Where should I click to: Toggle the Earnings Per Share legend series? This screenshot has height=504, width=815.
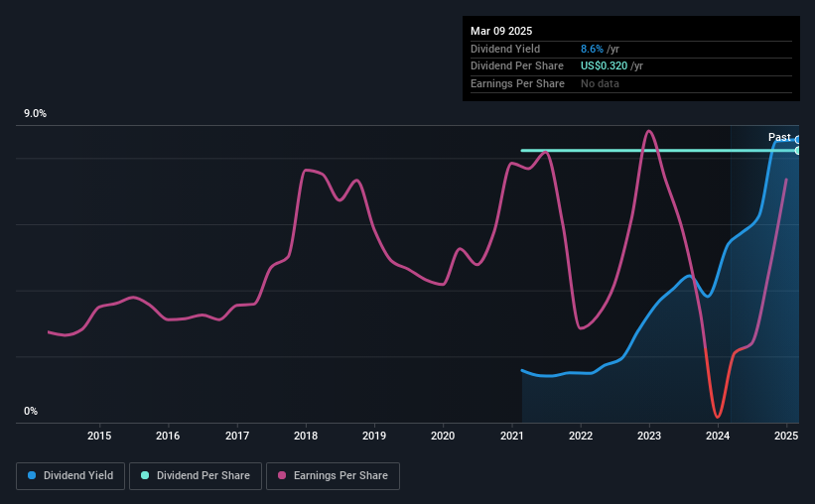tap(333, 476)
